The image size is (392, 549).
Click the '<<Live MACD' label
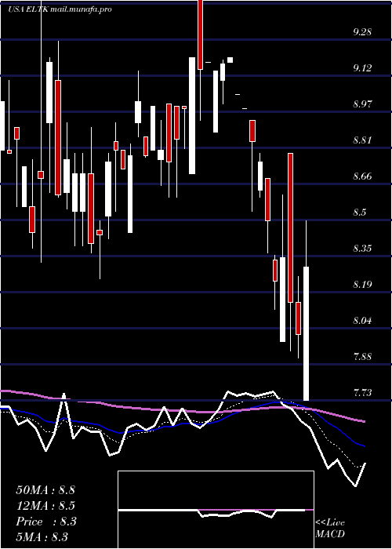pos(330,529)
